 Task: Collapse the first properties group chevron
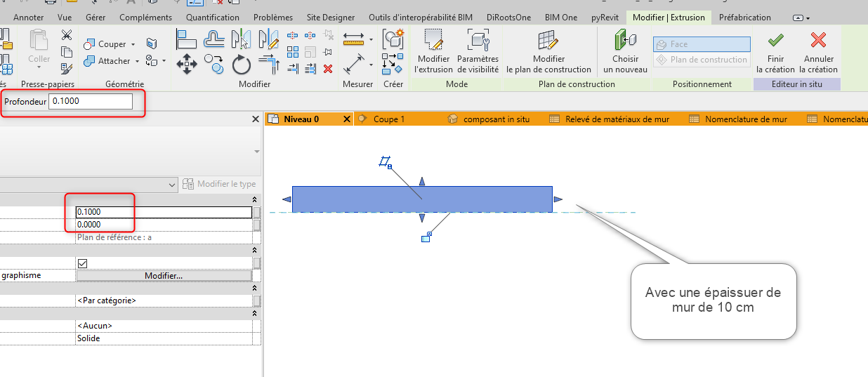click(254, 201)
